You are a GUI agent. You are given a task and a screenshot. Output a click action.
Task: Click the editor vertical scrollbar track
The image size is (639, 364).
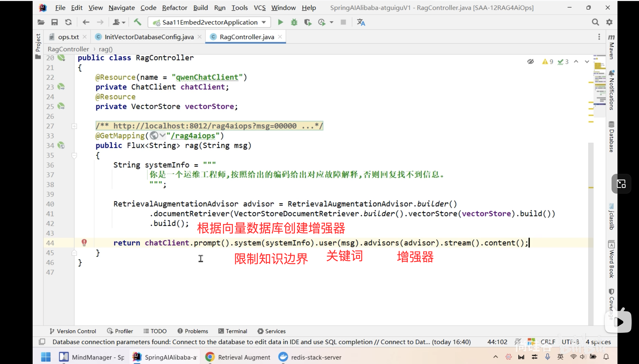pos(591,275)
